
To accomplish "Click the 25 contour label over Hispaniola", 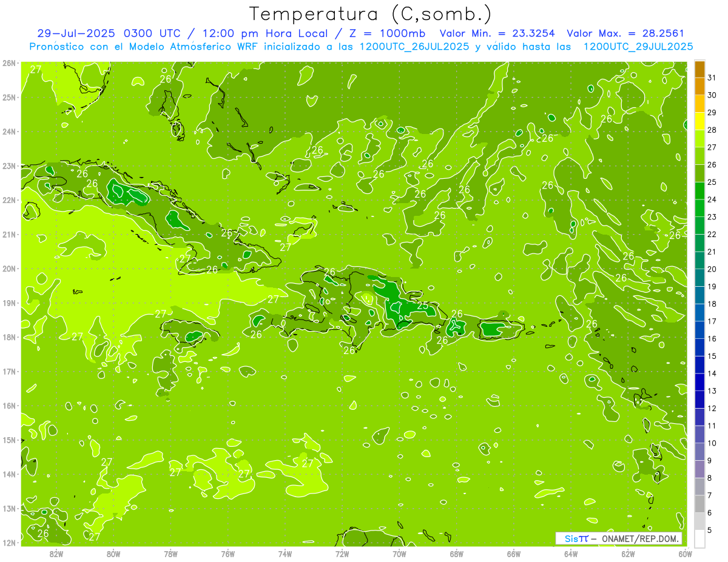I will pos(423,306).
